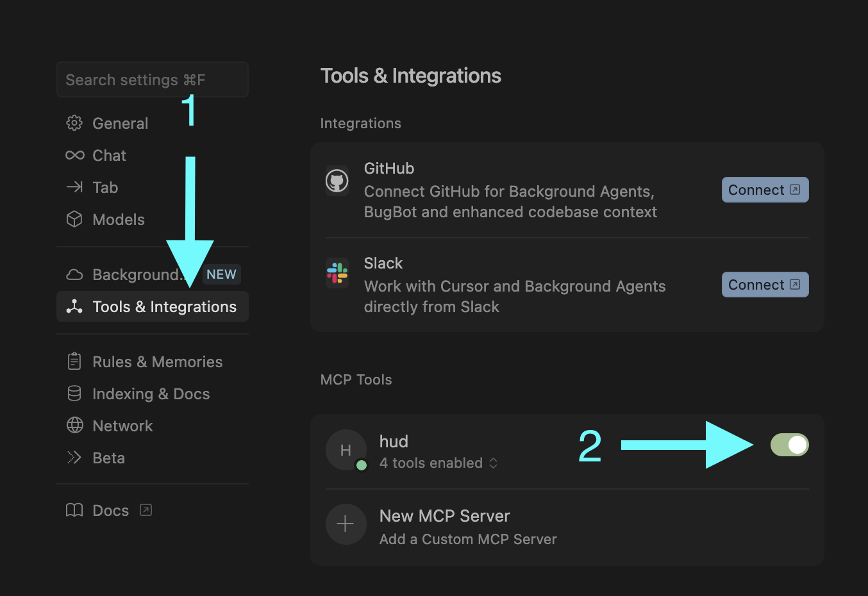This screenshot has height=596, width=868.
Task: Click the green hud status dot
Action: click(362, 465)
